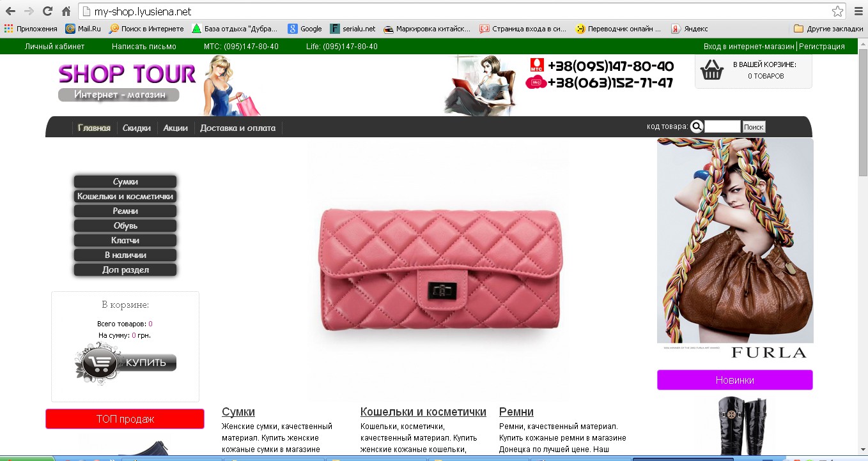Open the Обувь sidebar category
Image resolution: width=868 pixels, height=461 pixels.
coord(125,226)
